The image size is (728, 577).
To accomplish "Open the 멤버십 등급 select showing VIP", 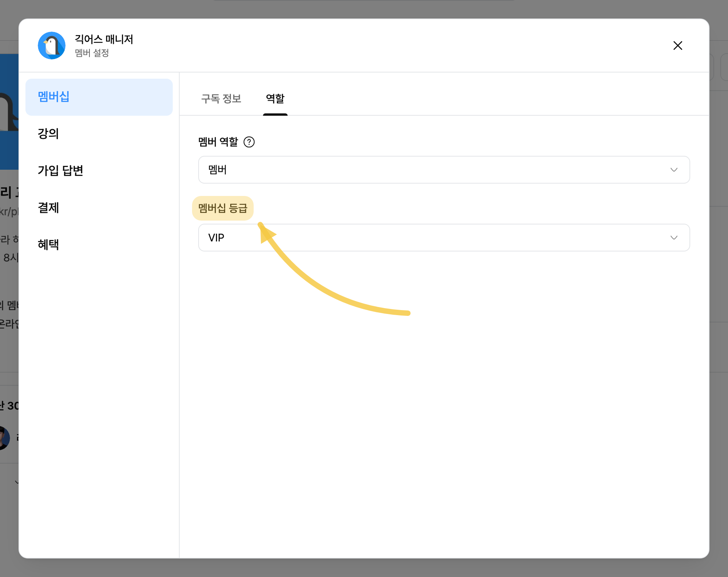I will pos(444,238).
